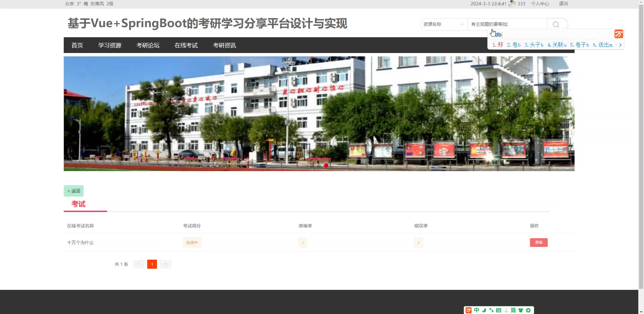Click the 在线考试名称 column header
Viewport: 644px width, 314px height.
coord(80,226)
